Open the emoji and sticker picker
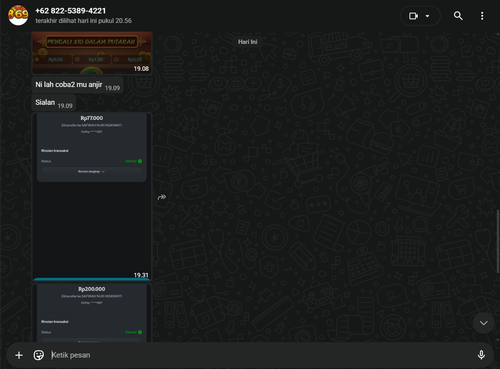Viewport: 500px width, 369px height. pos(39,355)
